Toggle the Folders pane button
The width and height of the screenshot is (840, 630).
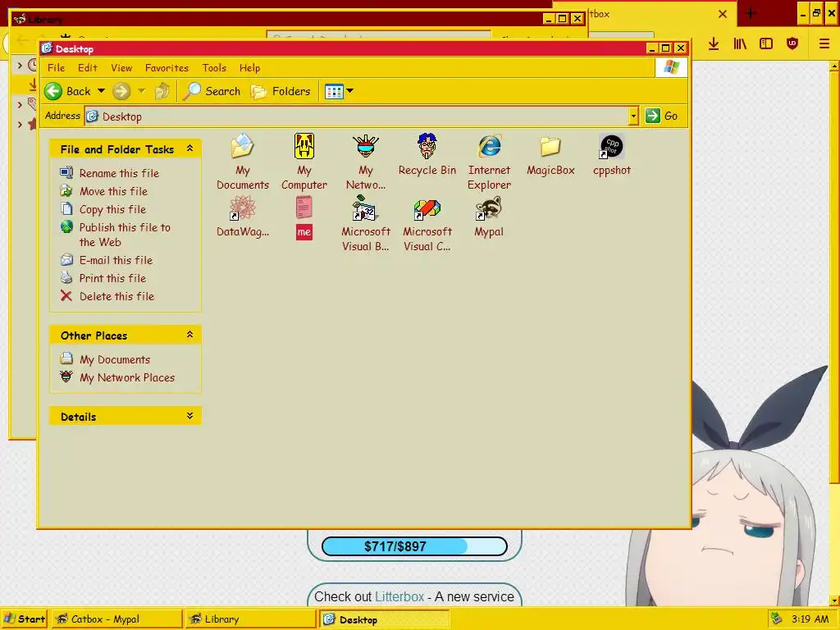pyautogui.click(x=281, y=91)
